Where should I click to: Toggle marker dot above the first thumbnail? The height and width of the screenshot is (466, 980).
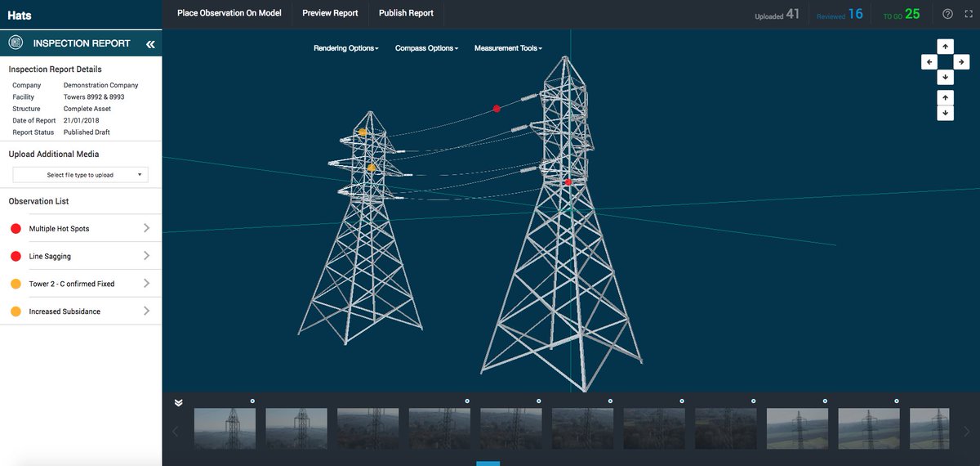coord(252,401)
